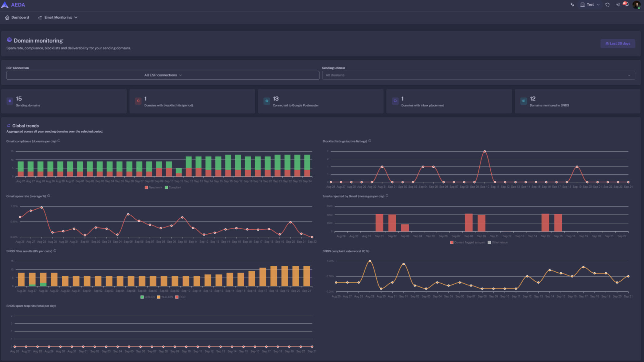Viewport: 644px width, 362px height.
Task: Open the notifications bell
Action: tap(626, 4)
